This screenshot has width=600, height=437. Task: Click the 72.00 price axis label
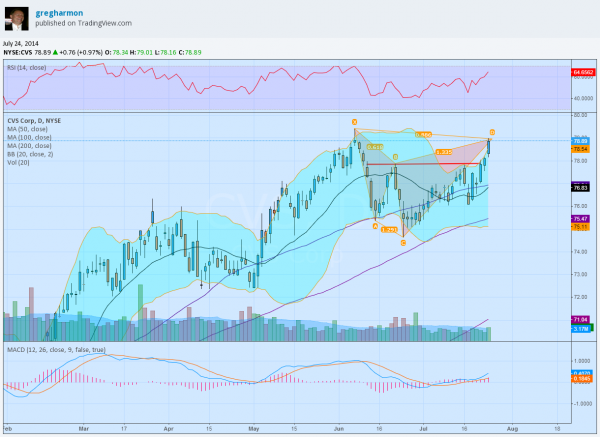click(580, 297)
